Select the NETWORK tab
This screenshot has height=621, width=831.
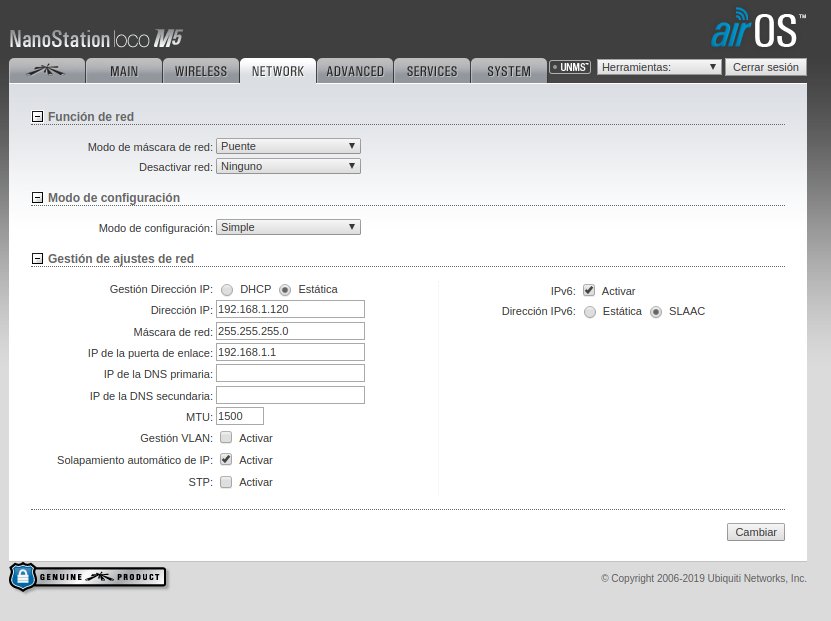pos(278,70)
